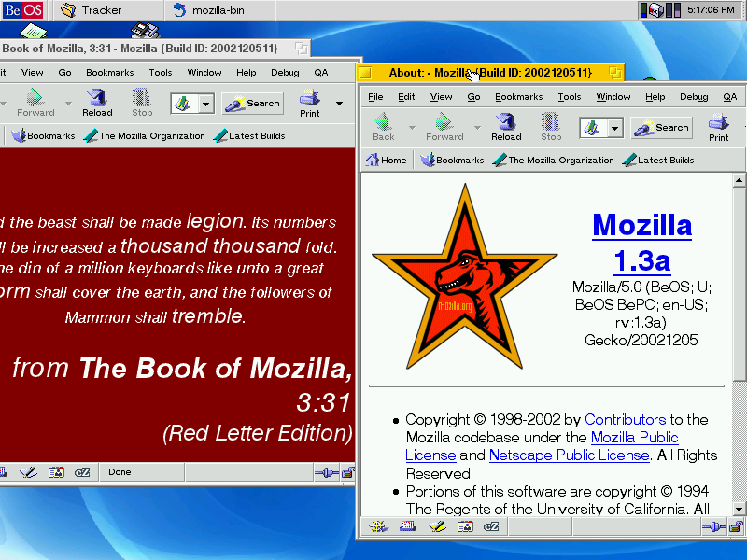
Task: Open Window menu in Book of Mozilla window
Action: point(204,73)
